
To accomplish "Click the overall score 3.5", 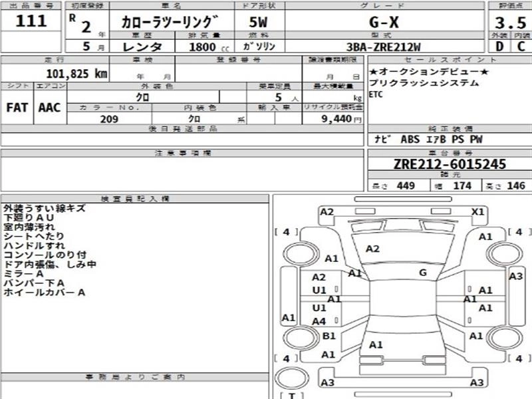I will click(510, 23).
